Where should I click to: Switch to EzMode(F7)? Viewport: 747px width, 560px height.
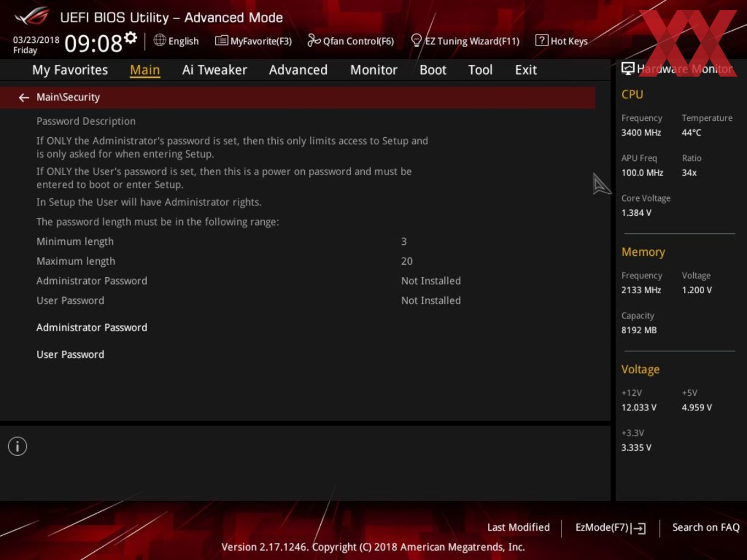tap(611, 528)
